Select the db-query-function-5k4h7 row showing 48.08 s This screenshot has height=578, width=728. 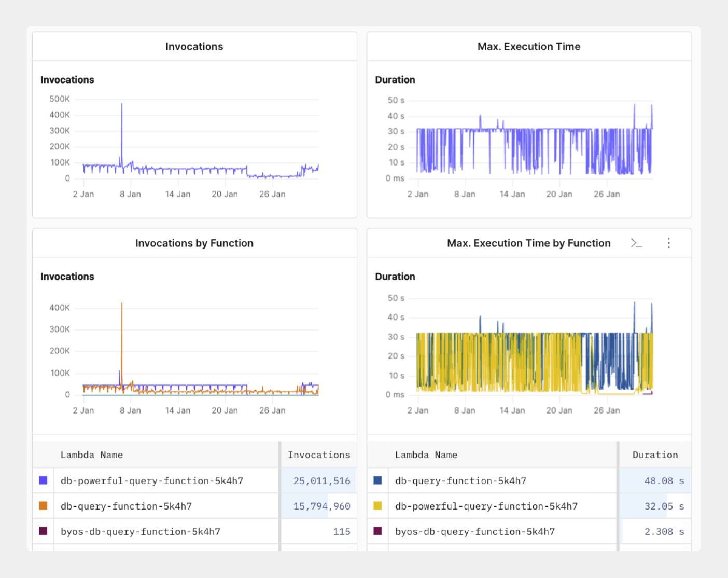pos(460,480)
